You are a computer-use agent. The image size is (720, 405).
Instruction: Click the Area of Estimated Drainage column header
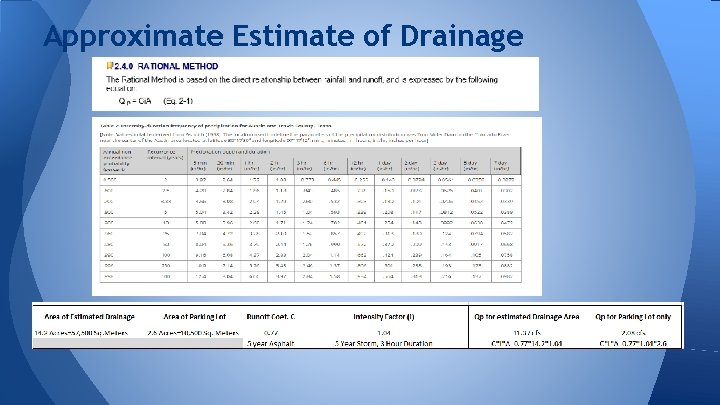point(89,317)
